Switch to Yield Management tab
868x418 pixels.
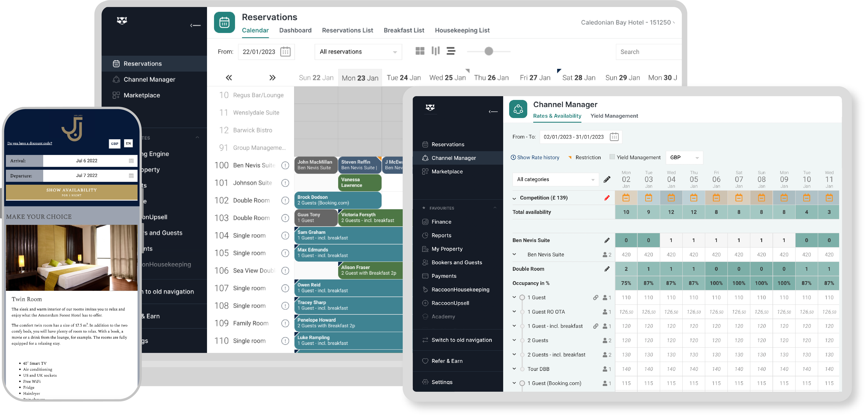pyautogui.click(x=614, y=116)
